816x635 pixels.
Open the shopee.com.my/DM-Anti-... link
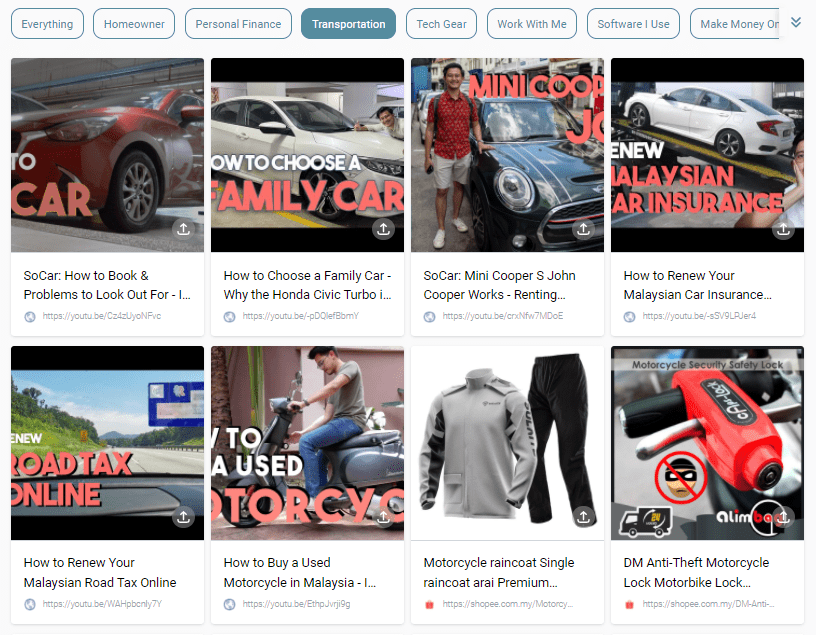(x=708, y=604)
